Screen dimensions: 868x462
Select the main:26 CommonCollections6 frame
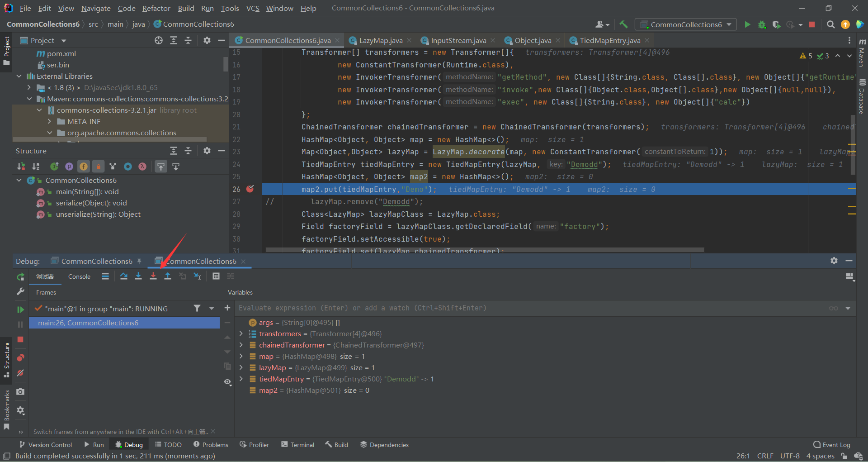pos(124,323)
